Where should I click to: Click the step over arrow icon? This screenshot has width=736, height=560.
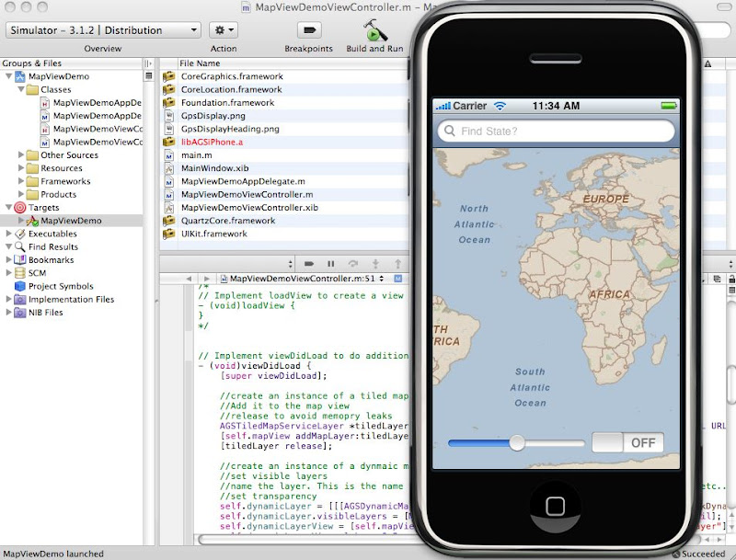(353, 264)
